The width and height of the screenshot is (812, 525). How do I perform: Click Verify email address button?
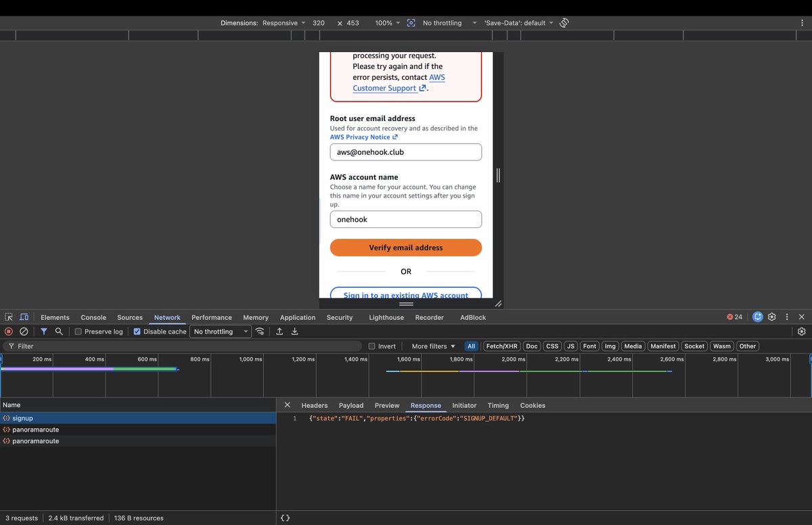point(406,248)
